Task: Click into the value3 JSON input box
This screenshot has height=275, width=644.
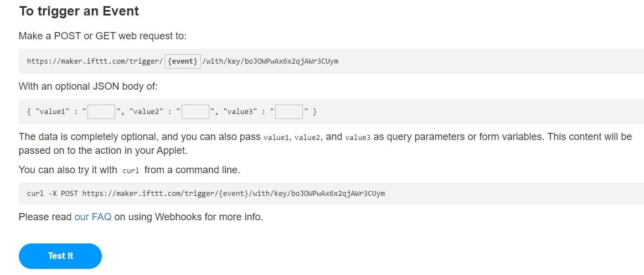Action: (x=289, y=112)
